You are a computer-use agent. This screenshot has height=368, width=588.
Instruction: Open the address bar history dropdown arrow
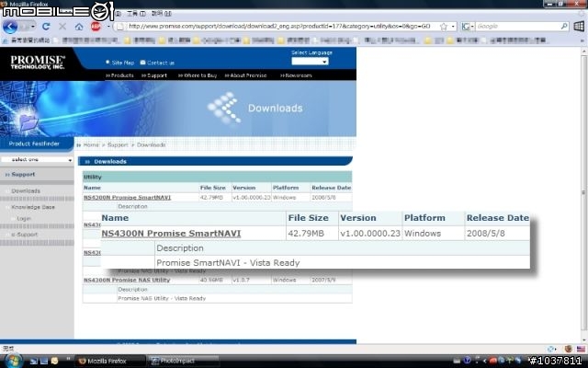click(x=453, y=27)
